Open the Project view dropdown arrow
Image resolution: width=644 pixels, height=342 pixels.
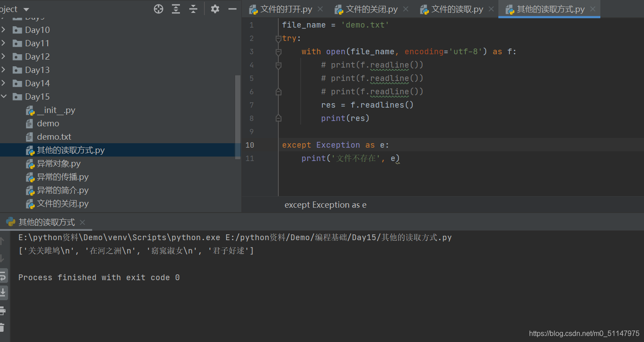[26, 9]
